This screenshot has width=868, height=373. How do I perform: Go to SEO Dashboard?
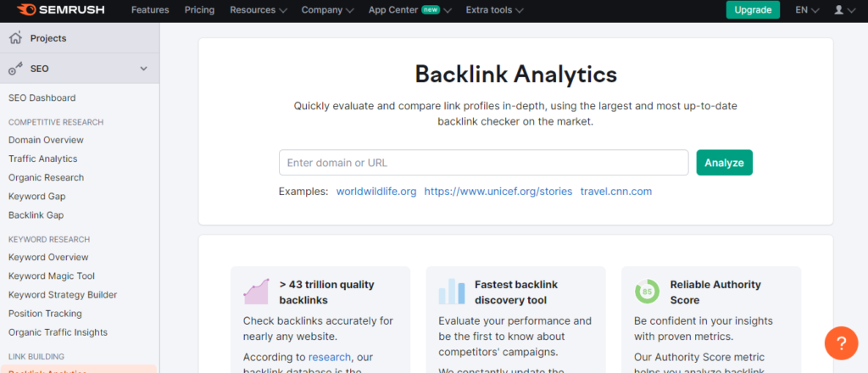42,98
